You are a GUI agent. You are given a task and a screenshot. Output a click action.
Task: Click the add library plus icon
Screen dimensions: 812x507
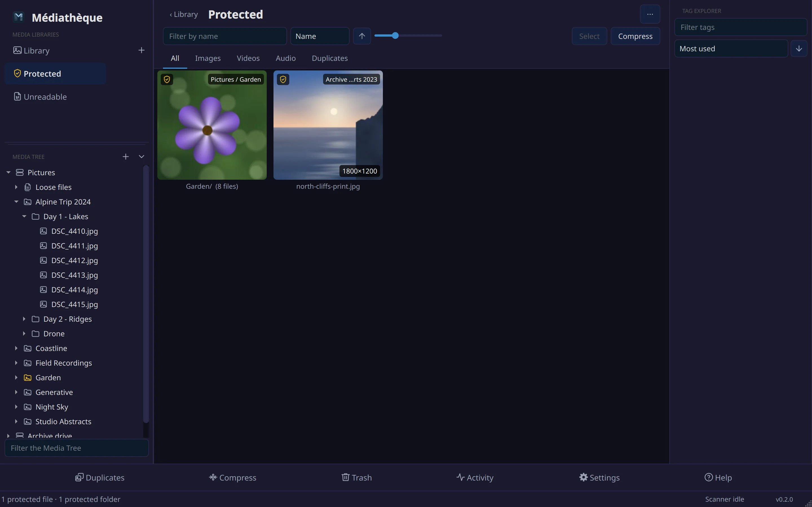pyautogui.click(x=141, y=50)
